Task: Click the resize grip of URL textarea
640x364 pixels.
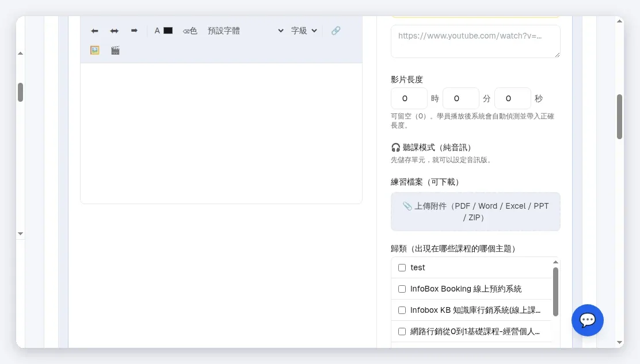Action: (x=557, y=55)
